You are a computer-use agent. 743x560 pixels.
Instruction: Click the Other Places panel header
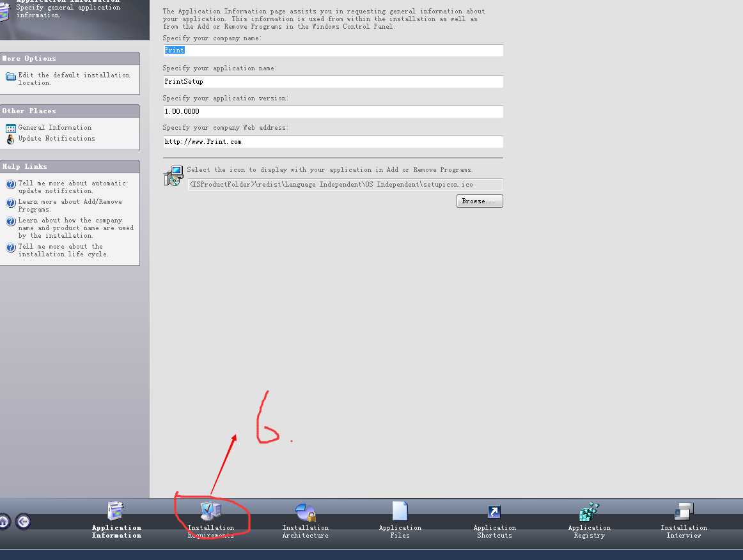tap(70, 111)
